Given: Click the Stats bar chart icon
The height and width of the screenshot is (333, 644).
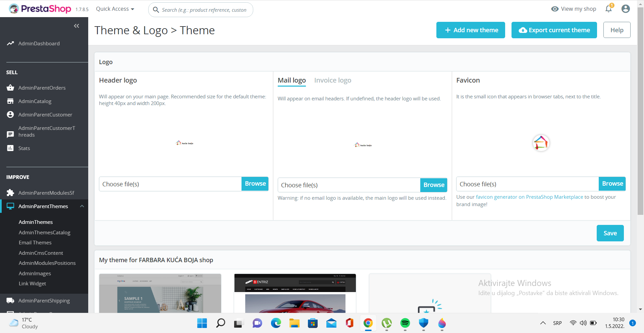Looking at the screenshot, I should click(x=10, y=148).
